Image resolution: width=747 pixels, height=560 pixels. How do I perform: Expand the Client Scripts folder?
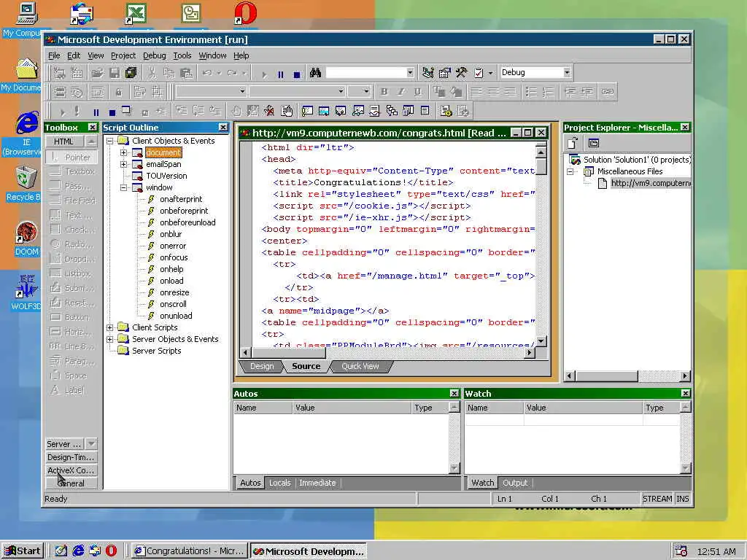[x=110, y=327]
